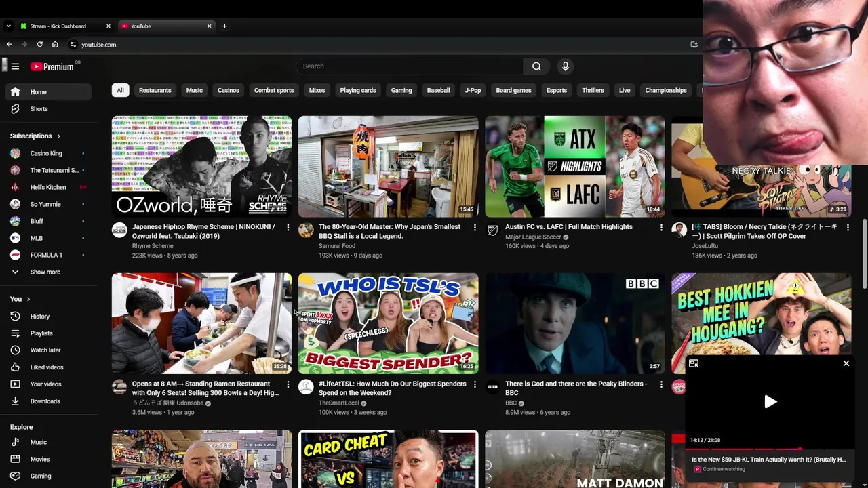The width and height of the screenshot is (868, 488).
Task: Open Home in the sidebar
Action: point(47,92)
